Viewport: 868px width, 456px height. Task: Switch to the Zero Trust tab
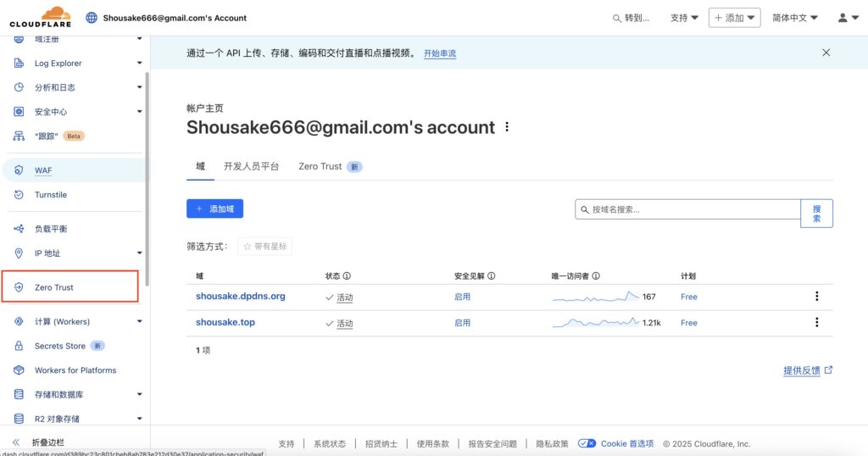(330, 167)
